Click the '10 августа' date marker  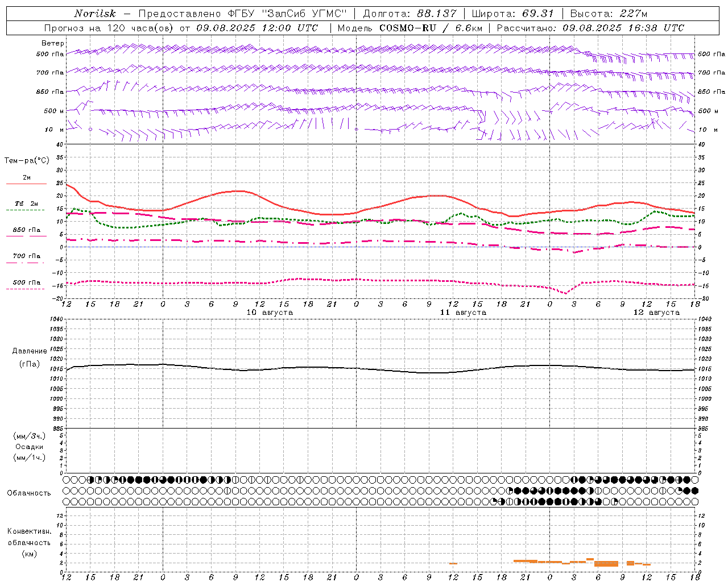pos(270,313)
